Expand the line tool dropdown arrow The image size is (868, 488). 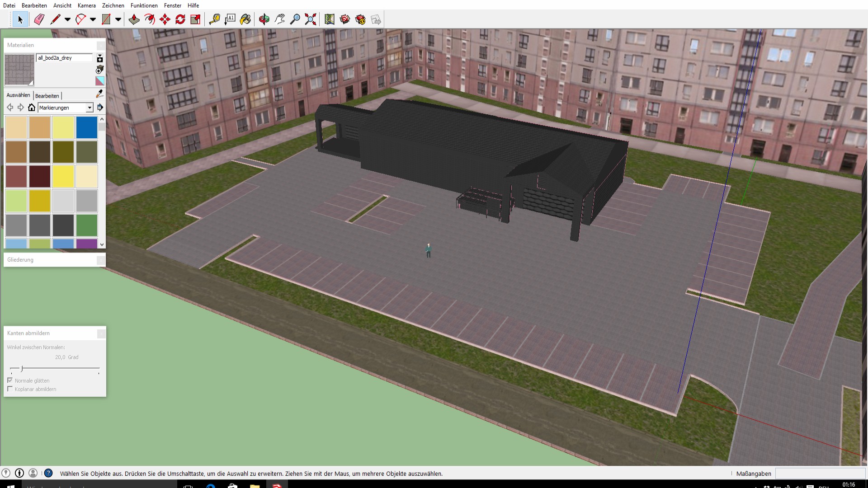click(67, 19)
